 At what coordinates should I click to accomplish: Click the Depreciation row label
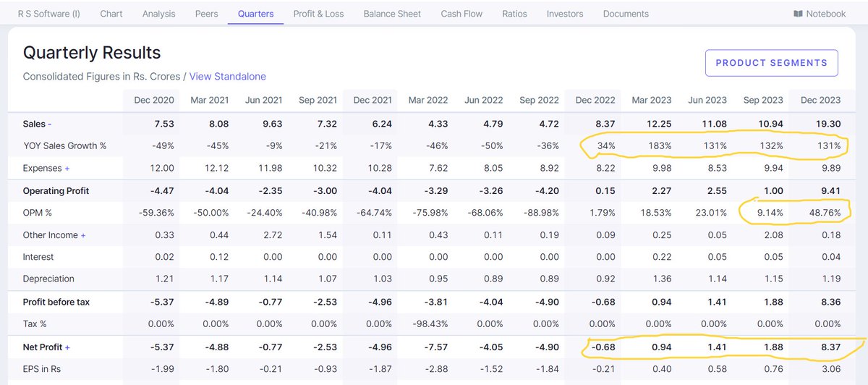48,279
